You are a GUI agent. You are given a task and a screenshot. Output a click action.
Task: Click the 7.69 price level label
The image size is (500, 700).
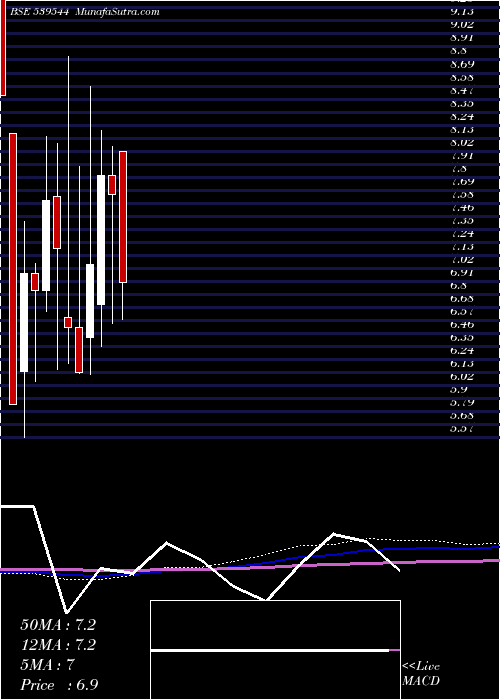click(x=462, y=181)
